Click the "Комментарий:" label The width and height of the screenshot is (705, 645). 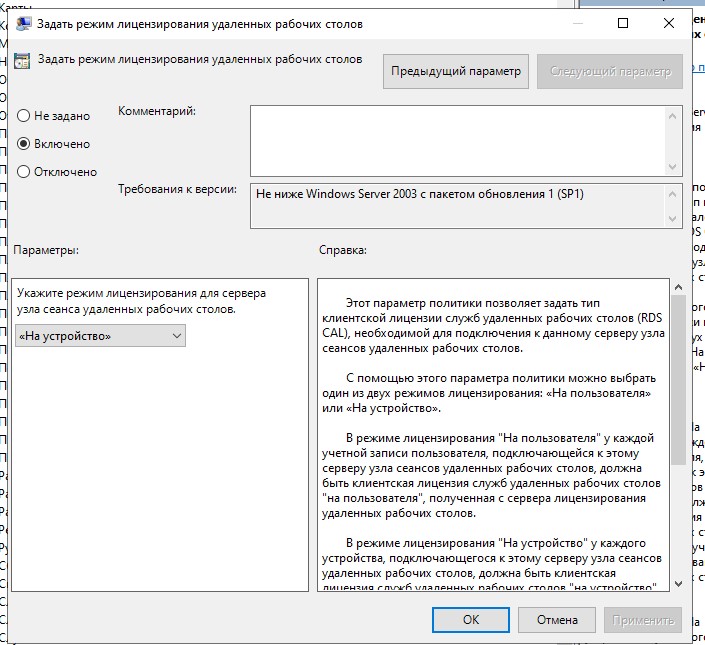[x=157, y=111]
